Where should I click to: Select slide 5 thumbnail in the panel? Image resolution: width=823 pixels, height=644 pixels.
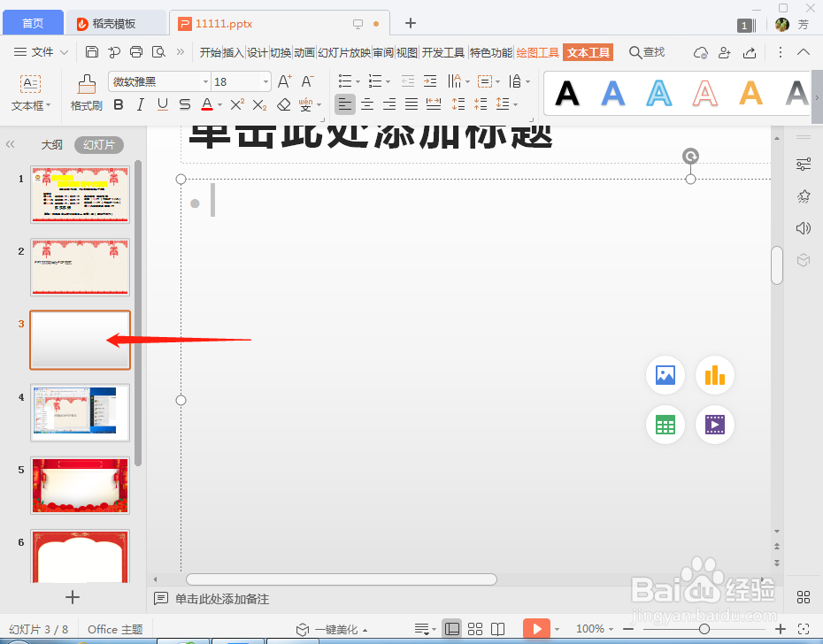tap(80, 486)
